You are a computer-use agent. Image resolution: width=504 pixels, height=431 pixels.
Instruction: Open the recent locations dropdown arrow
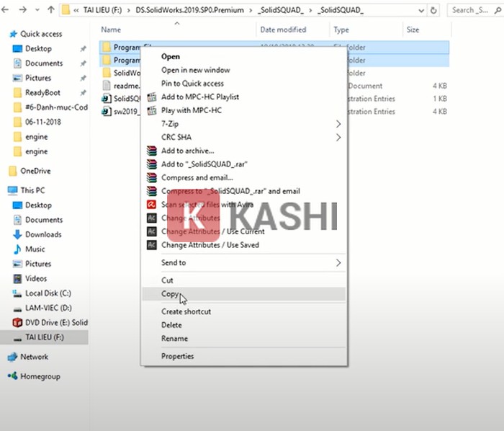point(37,10)
